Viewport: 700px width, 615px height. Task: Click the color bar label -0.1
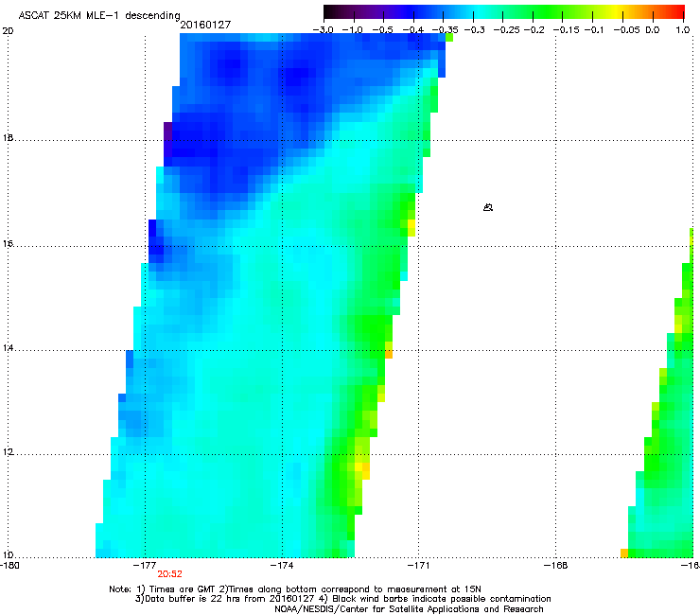tap(594, 30)
